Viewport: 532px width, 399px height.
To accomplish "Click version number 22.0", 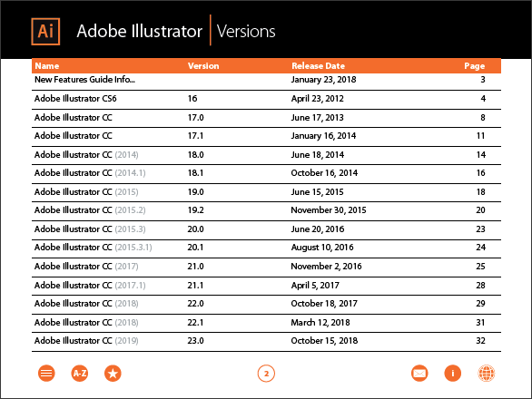I will coord(196,304).
